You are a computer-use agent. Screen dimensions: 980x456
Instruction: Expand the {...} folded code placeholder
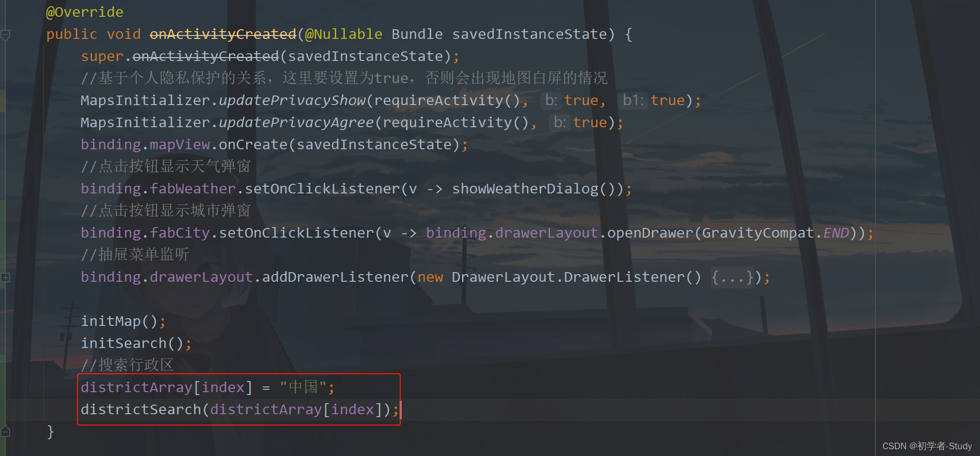(732, 277)
